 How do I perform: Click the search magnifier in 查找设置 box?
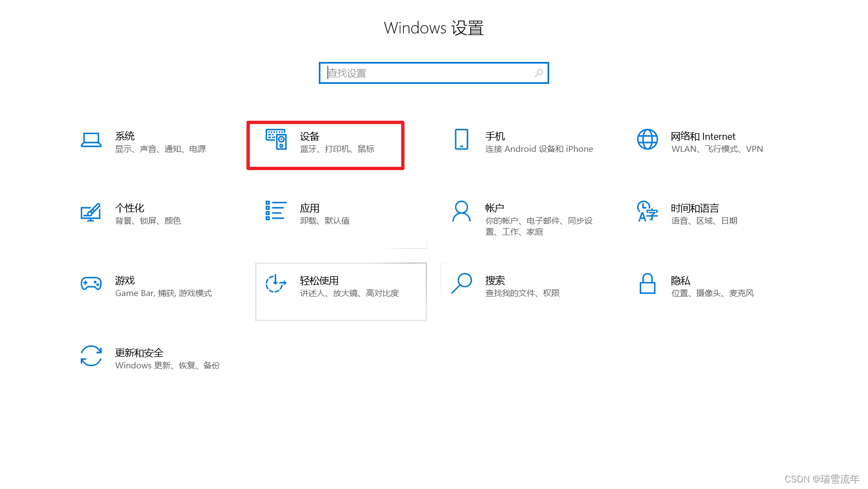coord(539,73)
